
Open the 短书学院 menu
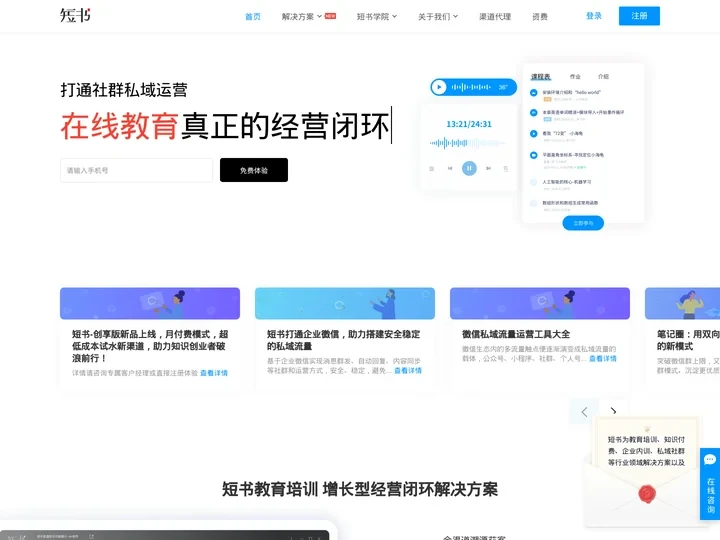pos(373,17)
